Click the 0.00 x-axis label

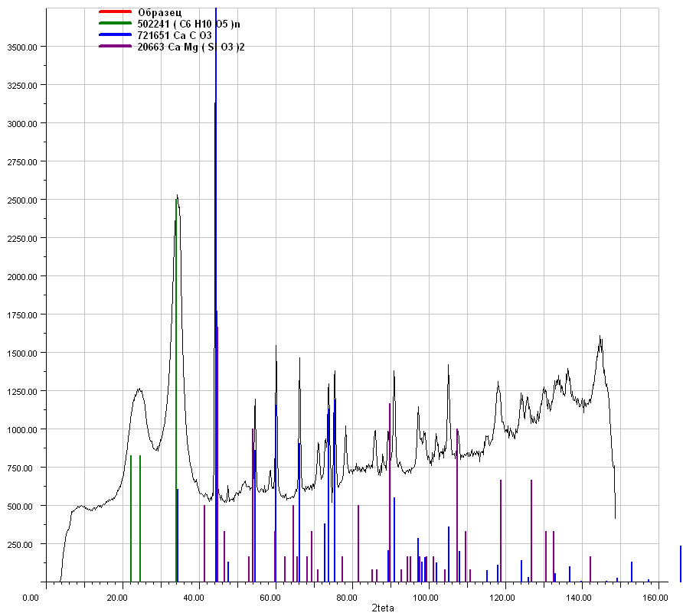click(31, 598)
